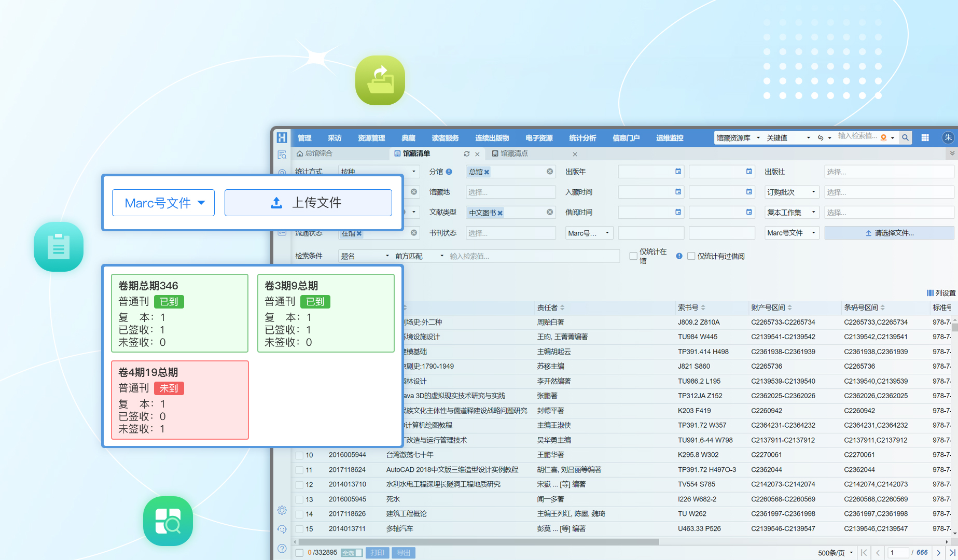Click the 导出 export button
Viewport: 958px width, 560px height.
pos(403,553)
